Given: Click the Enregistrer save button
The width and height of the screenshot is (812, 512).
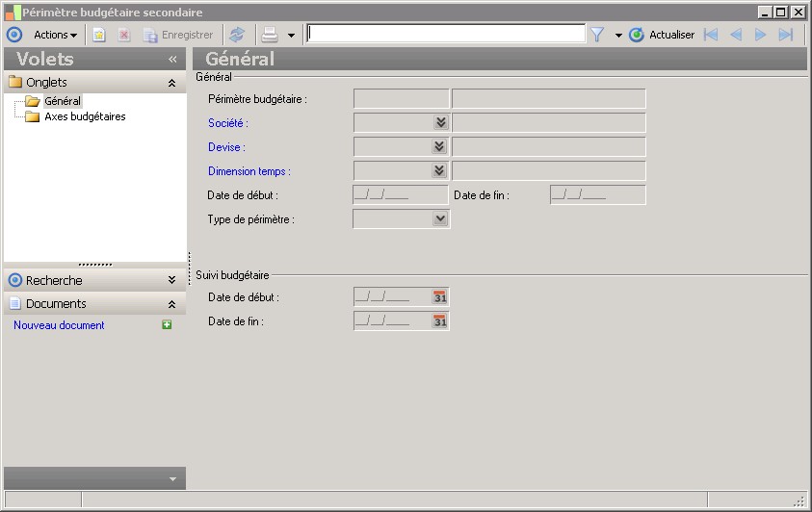Looking at the screenshot, I should coord(178,35).
